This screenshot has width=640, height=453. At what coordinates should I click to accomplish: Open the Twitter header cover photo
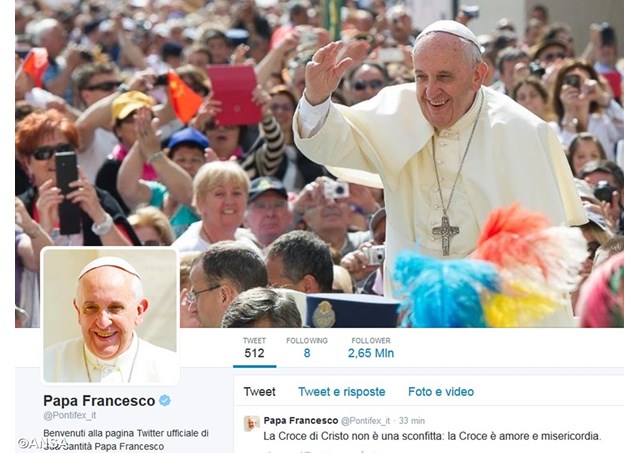[320, 164]
